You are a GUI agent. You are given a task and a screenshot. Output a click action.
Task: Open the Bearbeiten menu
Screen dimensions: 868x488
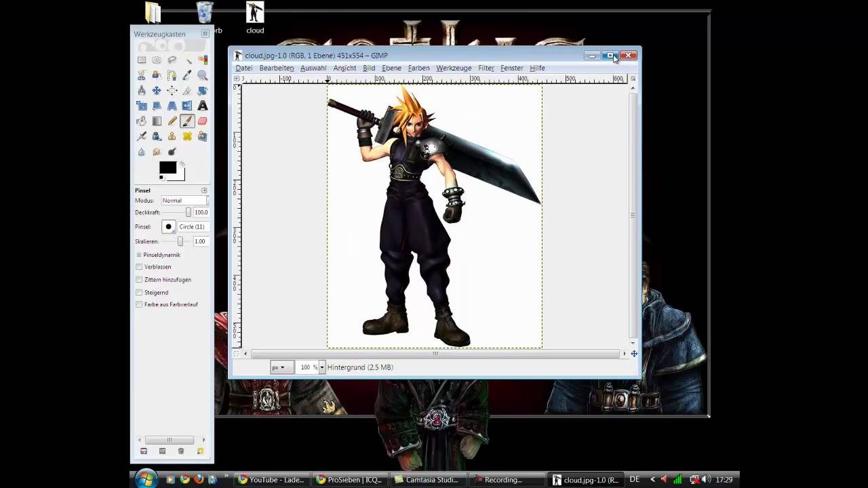276,68
